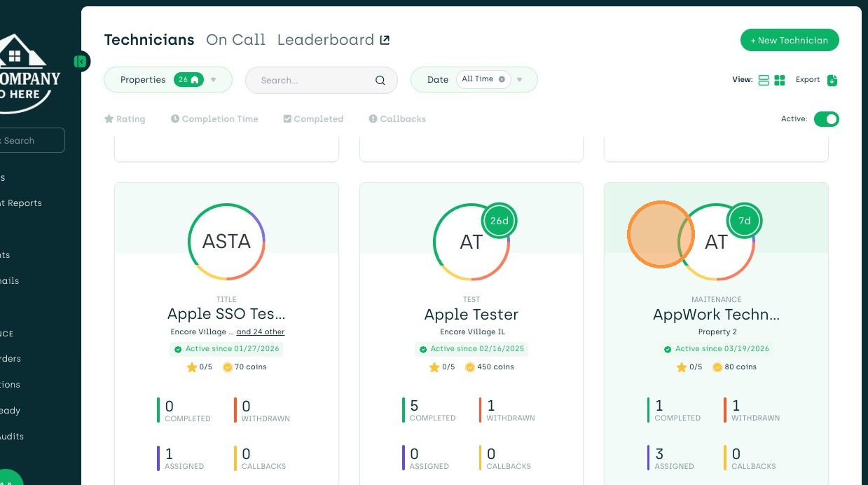Switch to list view layout
The width and height of the screenshot is (868, 485).
(764, 80)
